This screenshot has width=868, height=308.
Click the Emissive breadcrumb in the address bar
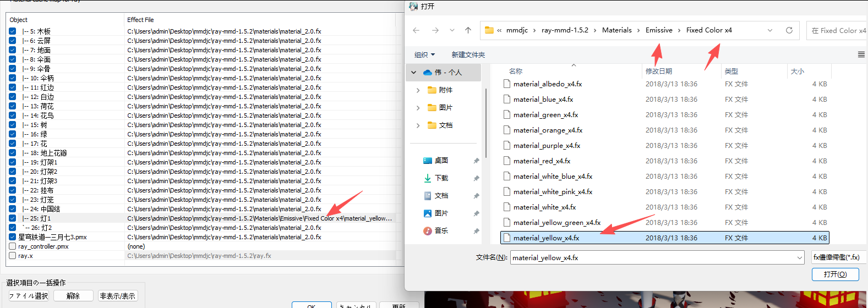pyautogui.click(x=659, y=30)
